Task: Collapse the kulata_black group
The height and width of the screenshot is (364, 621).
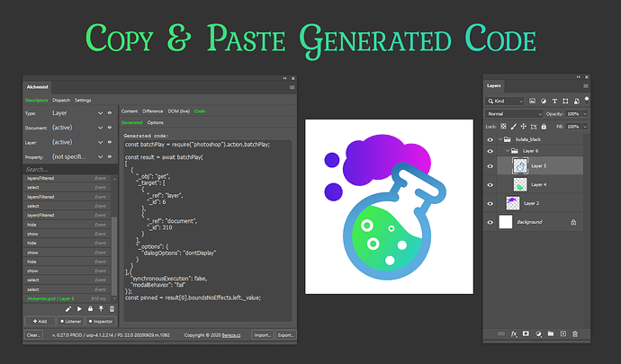Action: pyautogui.click(x=500, y=139)
